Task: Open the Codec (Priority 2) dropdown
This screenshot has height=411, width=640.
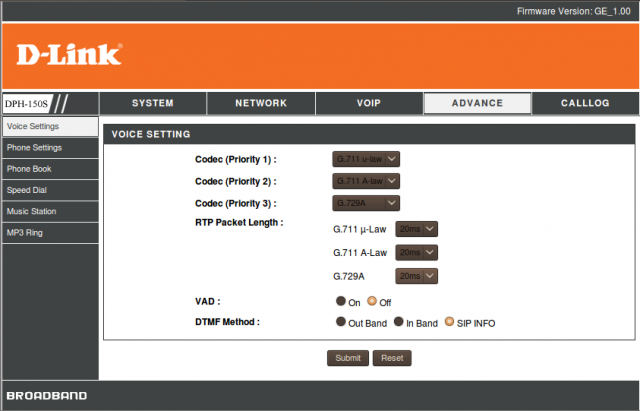Action: coord(366,181)
